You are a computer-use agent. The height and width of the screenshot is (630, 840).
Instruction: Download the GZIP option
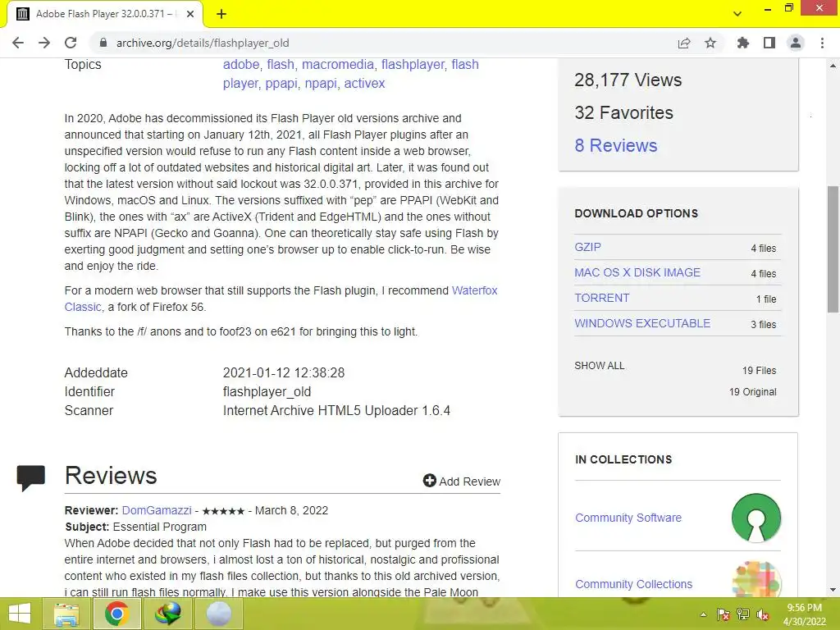[x=587, y=247]
